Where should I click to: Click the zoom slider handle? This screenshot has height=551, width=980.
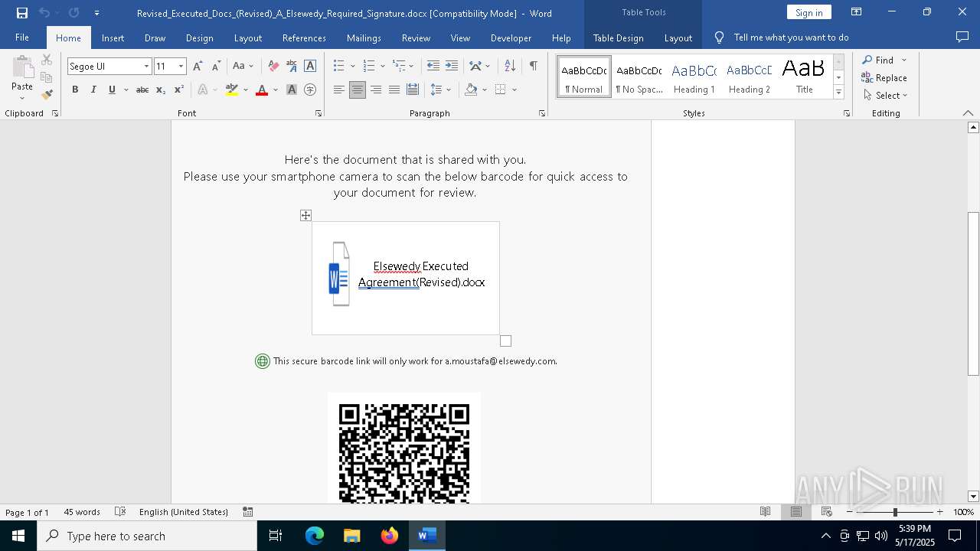point(895,512)
